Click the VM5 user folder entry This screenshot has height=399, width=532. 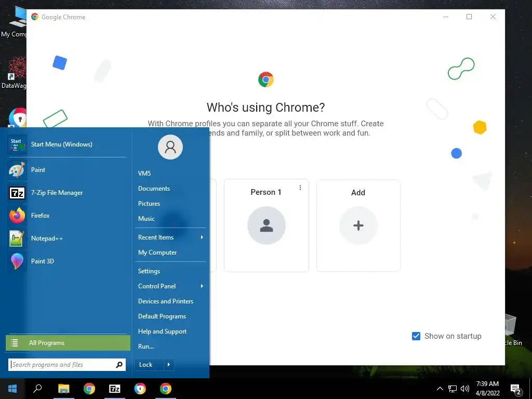tap(144, 174)
